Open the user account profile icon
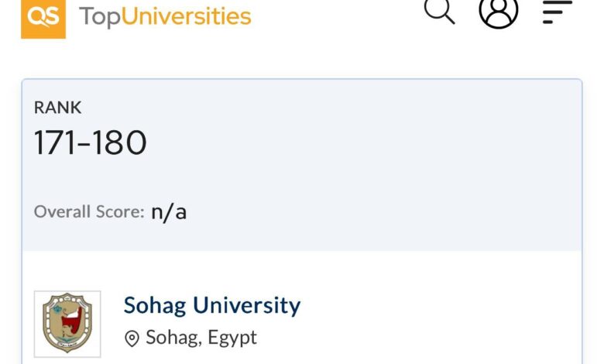604x364 pixels. pyautogui.click(x=498, y=11)
